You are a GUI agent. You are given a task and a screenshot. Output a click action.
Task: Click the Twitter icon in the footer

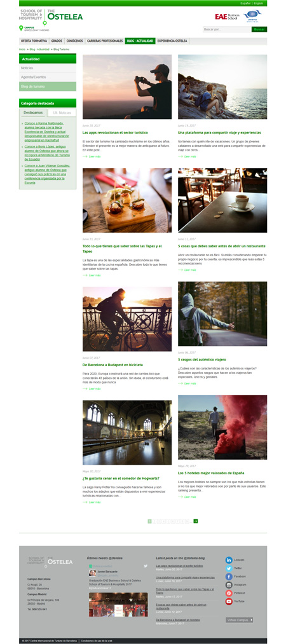(229, 568)
